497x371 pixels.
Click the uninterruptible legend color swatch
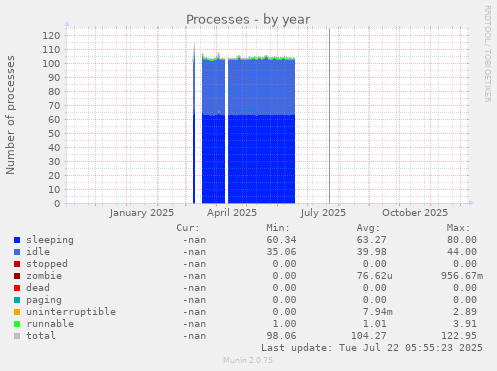click(x=17, y=312)
